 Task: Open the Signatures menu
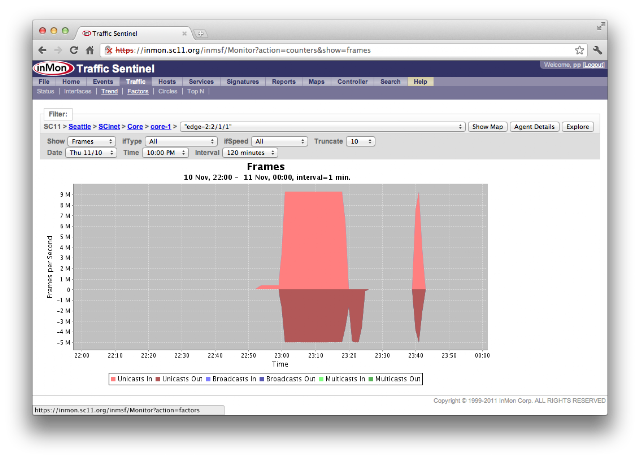tap(243, 82)
